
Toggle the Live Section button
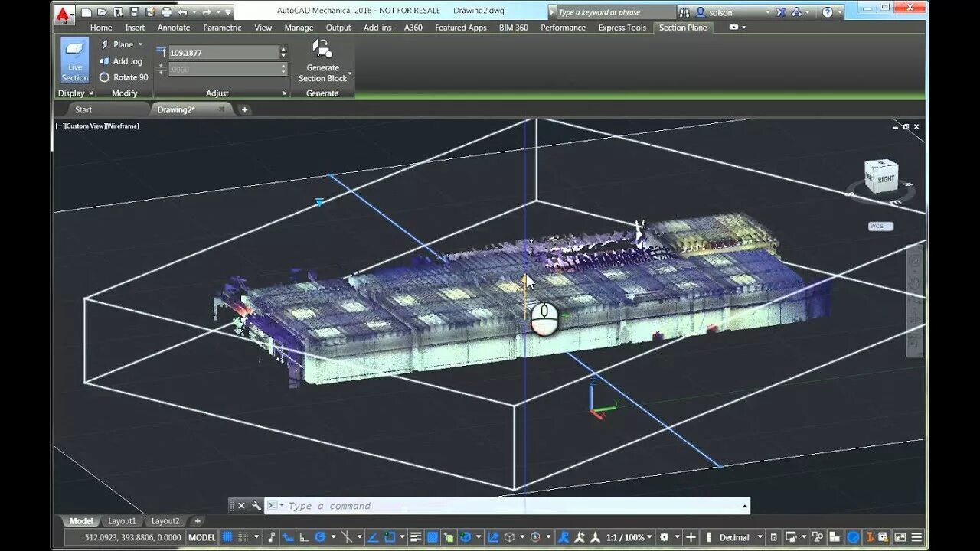tap(74, 60)
